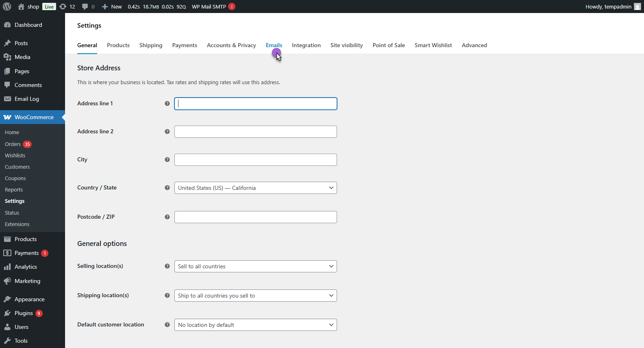The height and width of the screenshot is (348, 644).
Task: Open the Selling location(s) dropdown
Action: point(255,266)
